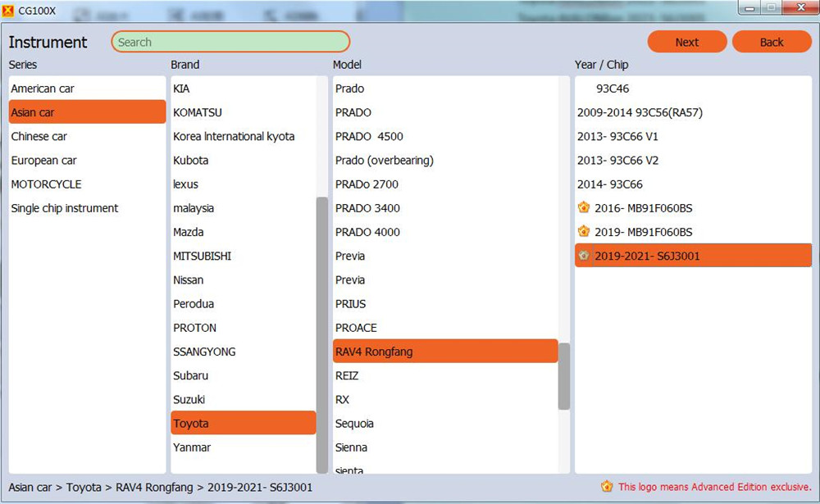Screen dimensions: 820x504
Task: Select 2019- MB91F060BS row text
Action: coord(643,232)
